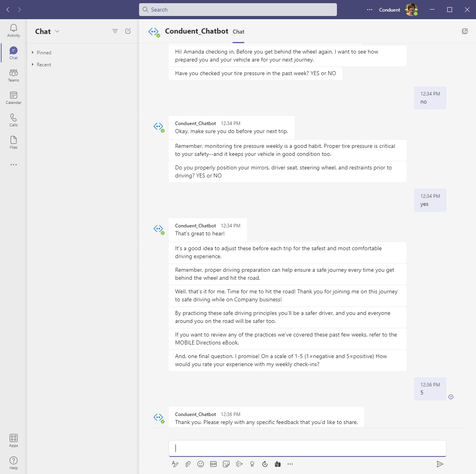Open the message Format options
This screenshot has width=476, height=474.
pos(175,464)
